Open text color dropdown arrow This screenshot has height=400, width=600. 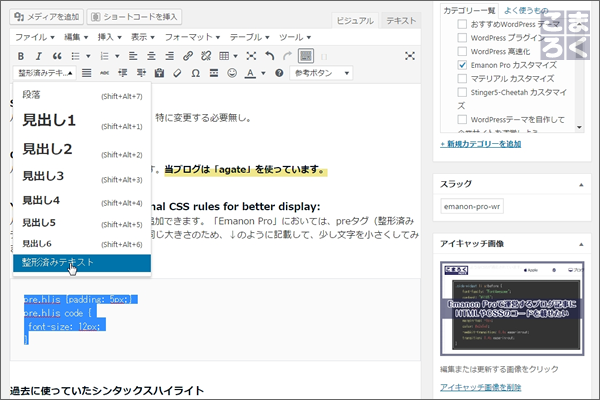click(x=263, y=73)
